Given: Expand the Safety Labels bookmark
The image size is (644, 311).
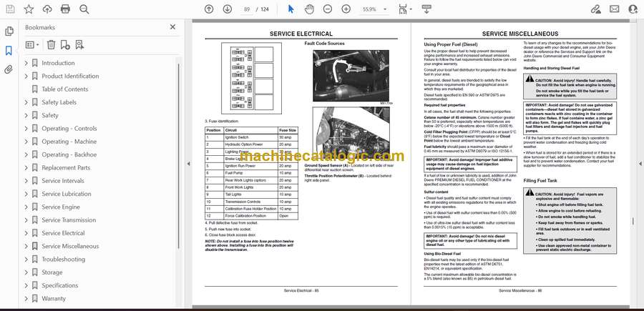Looking at the screenshot, I should point(26,102).
